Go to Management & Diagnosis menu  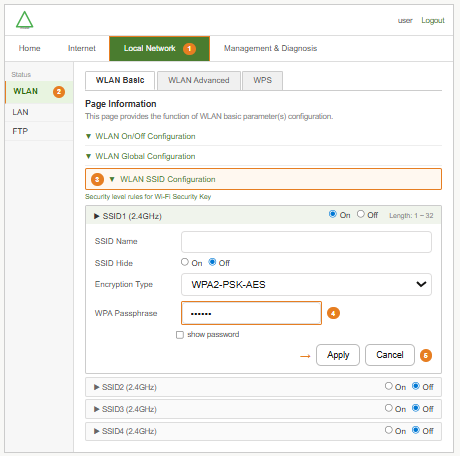270,48
